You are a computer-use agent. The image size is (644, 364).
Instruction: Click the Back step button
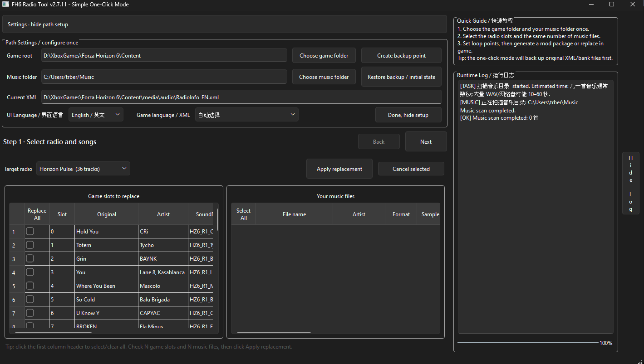click(379, 141)
